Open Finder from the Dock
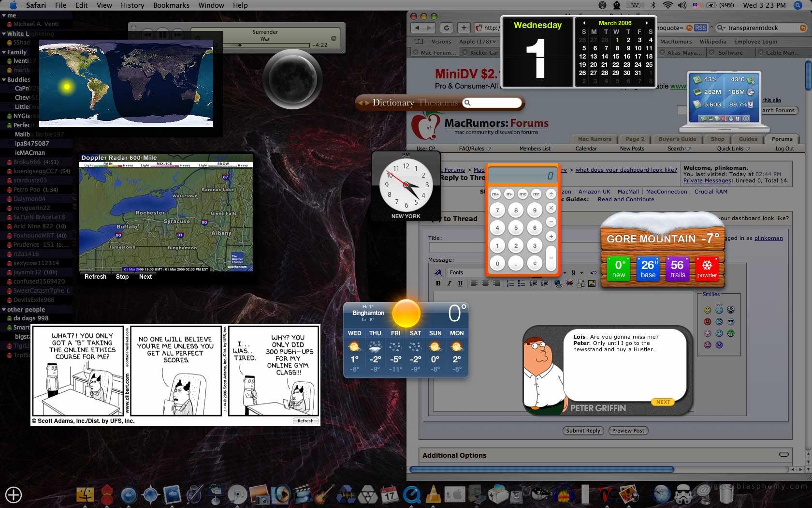 coord(86,494)
